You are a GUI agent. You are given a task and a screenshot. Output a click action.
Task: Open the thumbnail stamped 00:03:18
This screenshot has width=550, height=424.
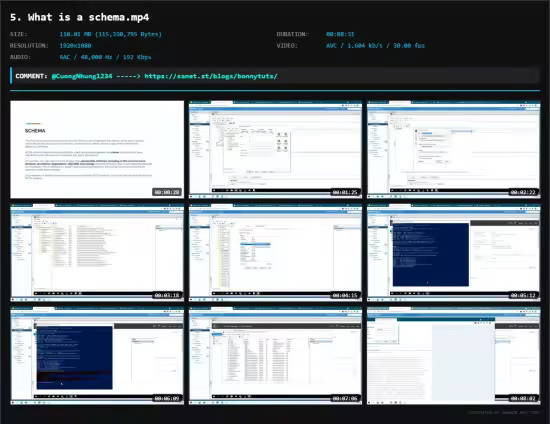coord(97,253)
